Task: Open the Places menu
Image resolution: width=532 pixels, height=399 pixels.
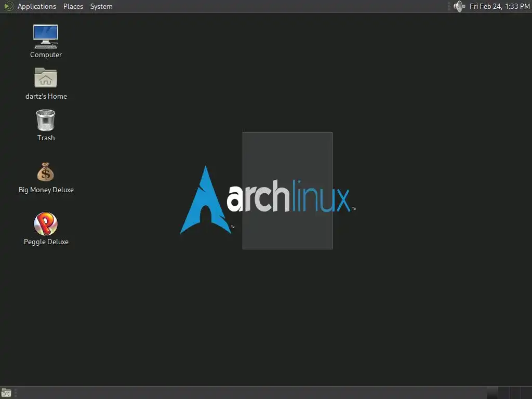Action: point(73,6)
